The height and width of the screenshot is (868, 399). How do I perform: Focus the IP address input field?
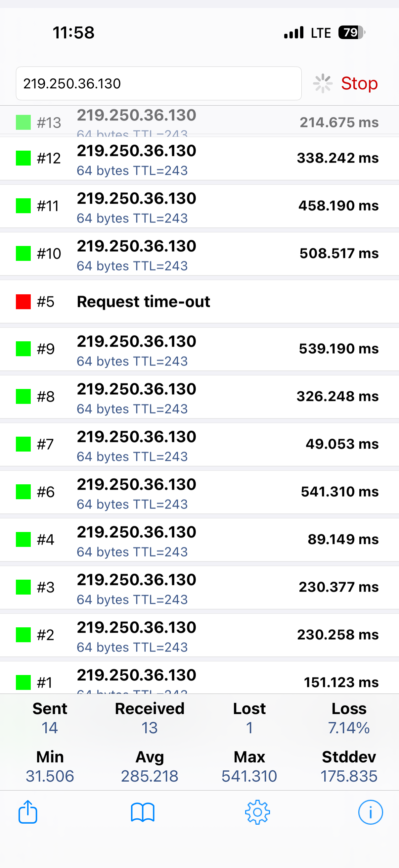tap(158, 83)
